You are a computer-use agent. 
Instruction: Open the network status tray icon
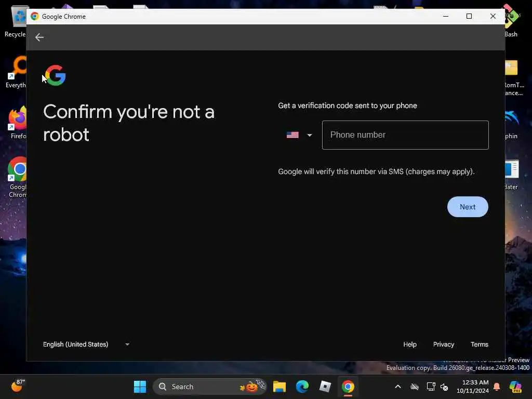coord(431,387)
